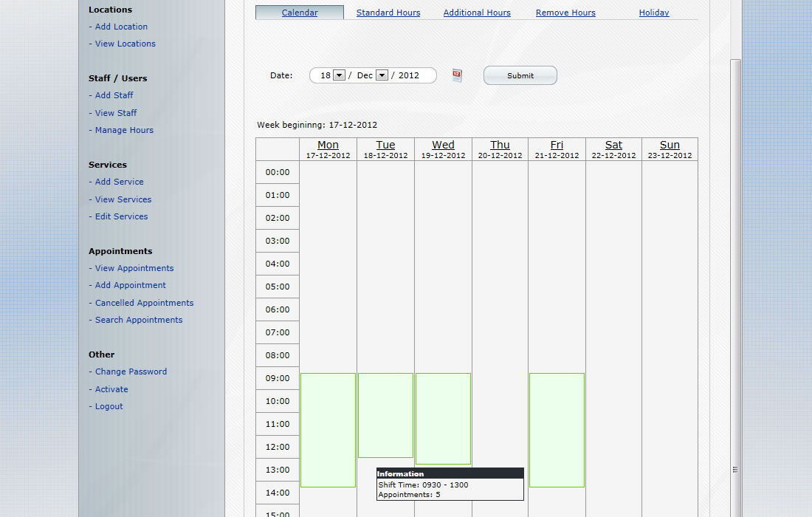The image size is (812, 517).
Task: Open the calendar date picker icon
Action: tap(457, 75)
